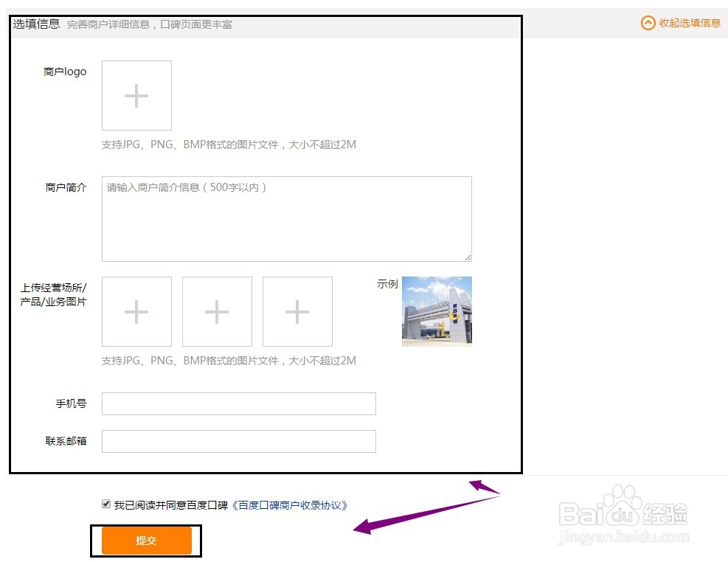
Task: Collapse optional info via circled arrow icon
Action: (x=648, y=23)
